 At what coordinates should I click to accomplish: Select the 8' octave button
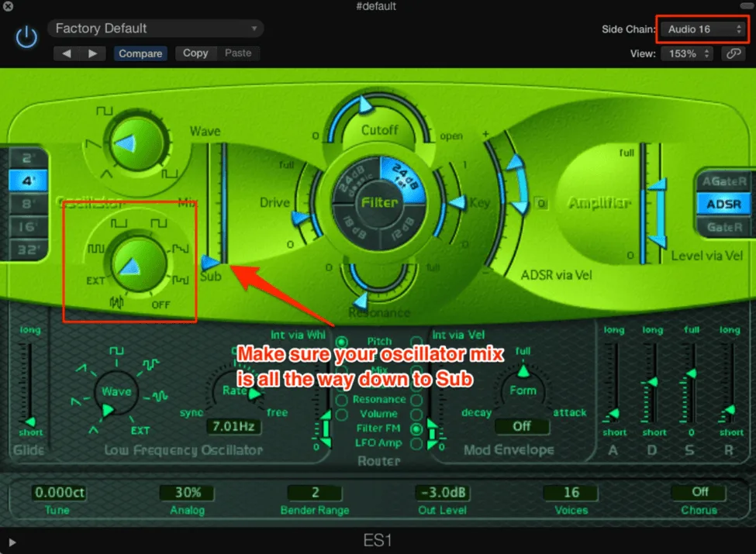tap(27, 204)
